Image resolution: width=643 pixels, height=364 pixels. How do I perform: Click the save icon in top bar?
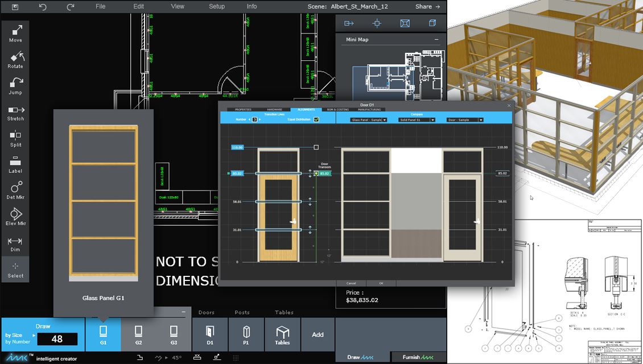coord(15,7)
